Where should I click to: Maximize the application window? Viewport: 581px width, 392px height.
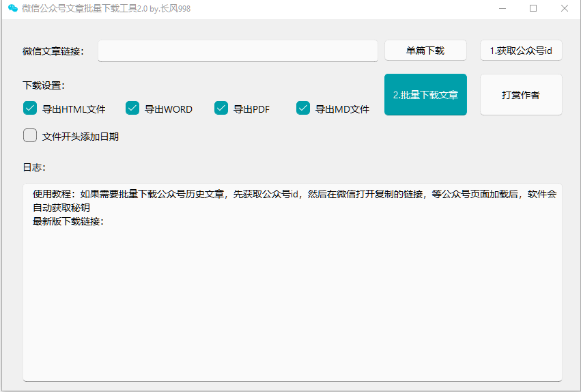pos(533,9)
